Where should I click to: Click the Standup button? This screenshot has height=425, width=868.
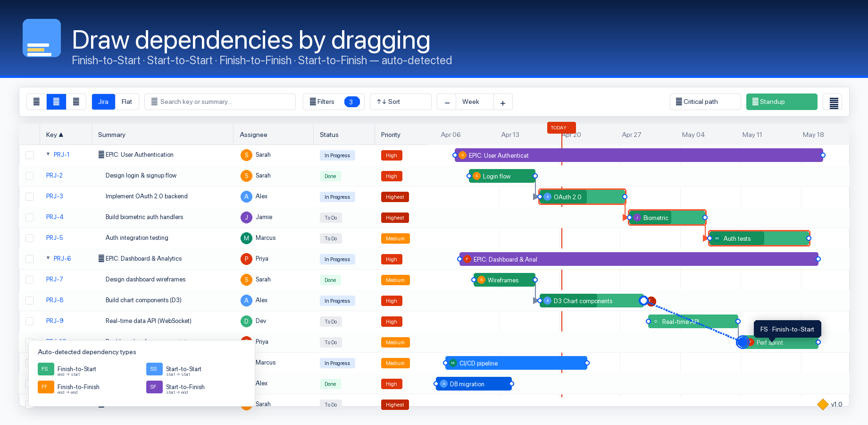(781, 102)
